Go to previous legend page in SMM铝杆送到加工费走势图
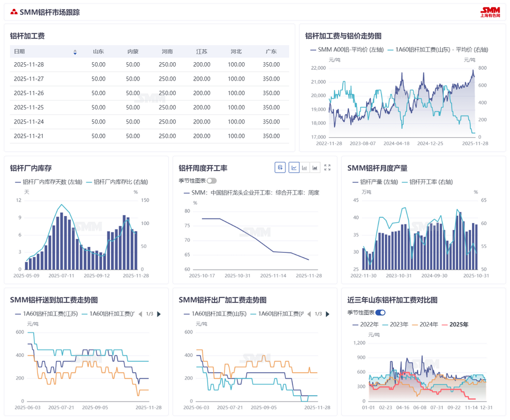The width and height of the screenshot is (510, 420). (140, 314)
